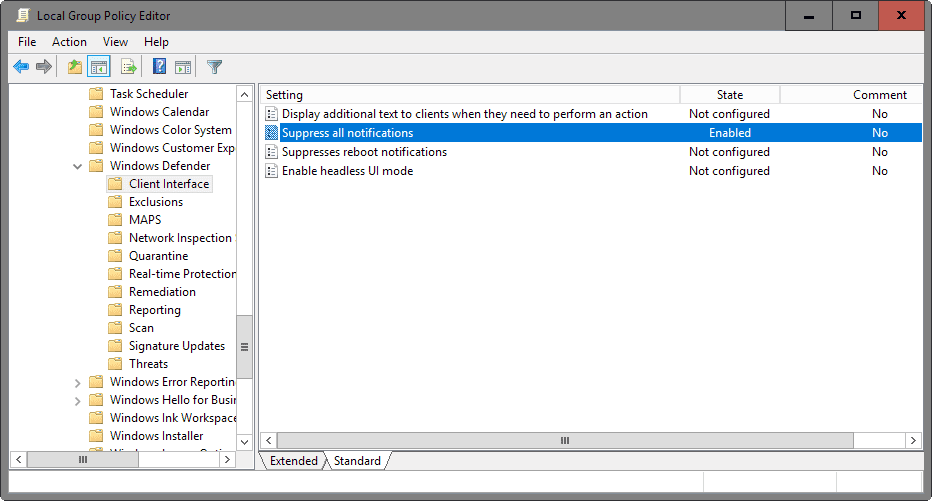The height and width of the screenshot is (501, 932).
Task: Open the Action menu
Action: click(69, 42)
